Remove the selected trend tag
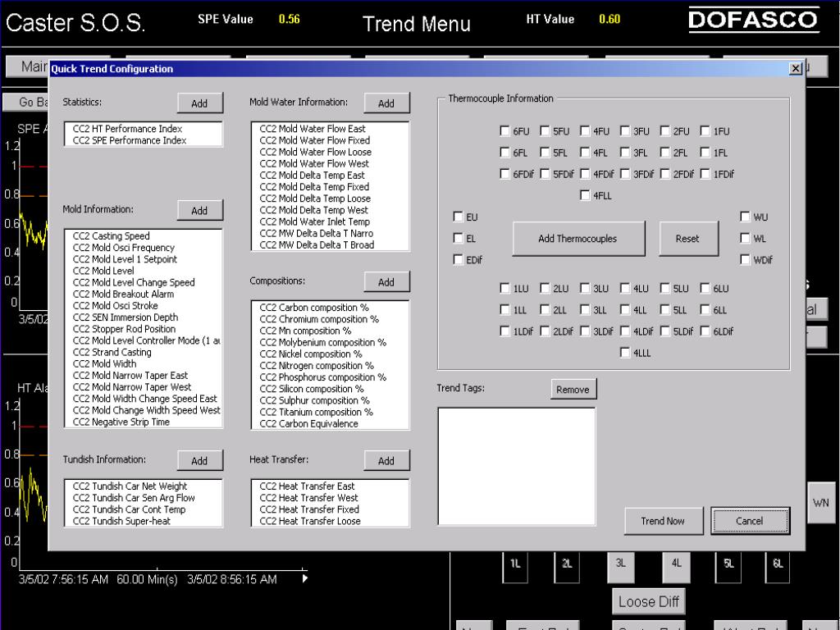This screenshot has height=630, width=840. coord(573,390)
